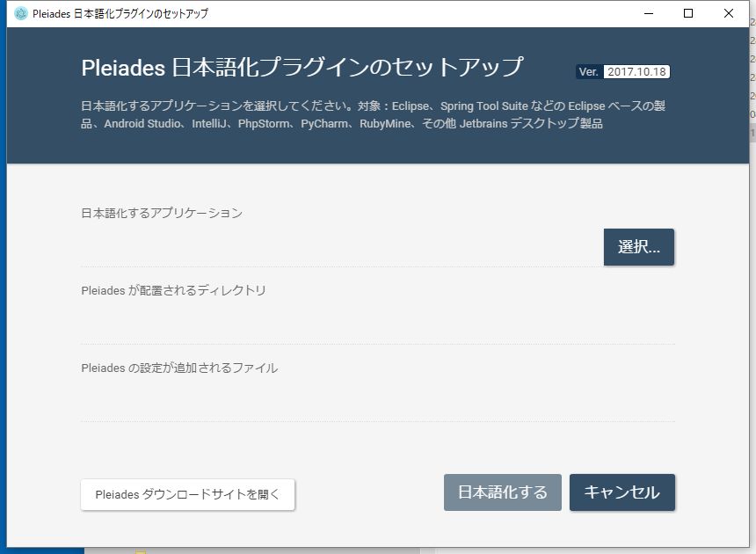Open Pleiades ダウンロードサイトを開く link button
756x554 pixels.
tap(187, 494)
